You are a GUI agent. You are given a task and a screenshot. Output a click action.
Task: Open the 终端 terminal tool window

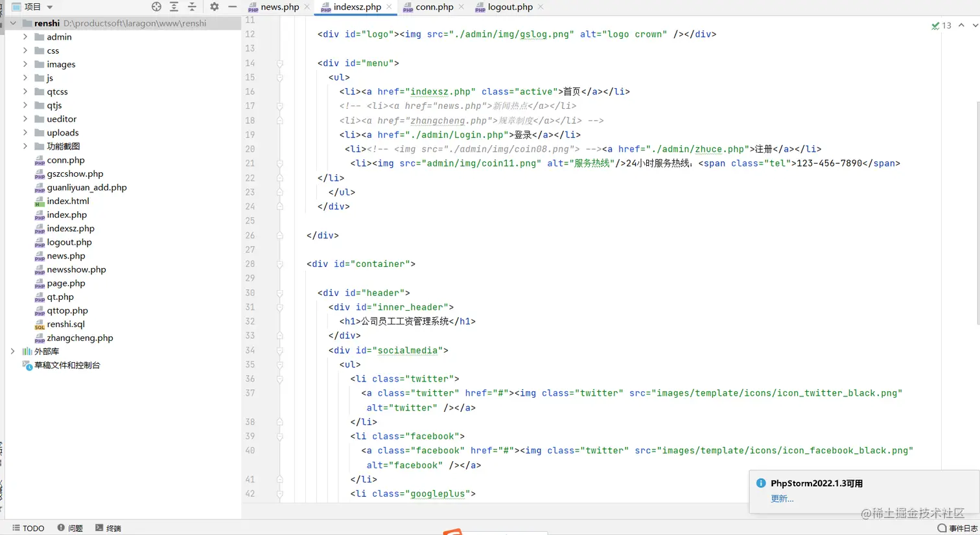coord(108,528)
